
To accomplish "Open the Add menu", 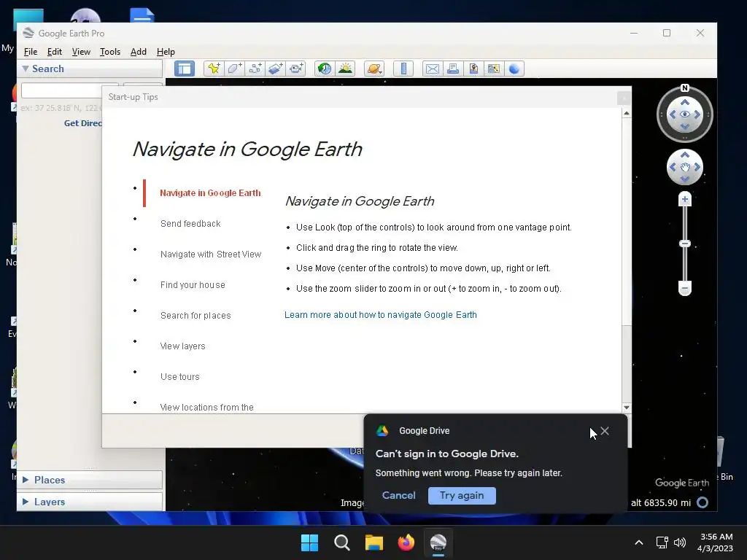I will click(x=138, y=52).
